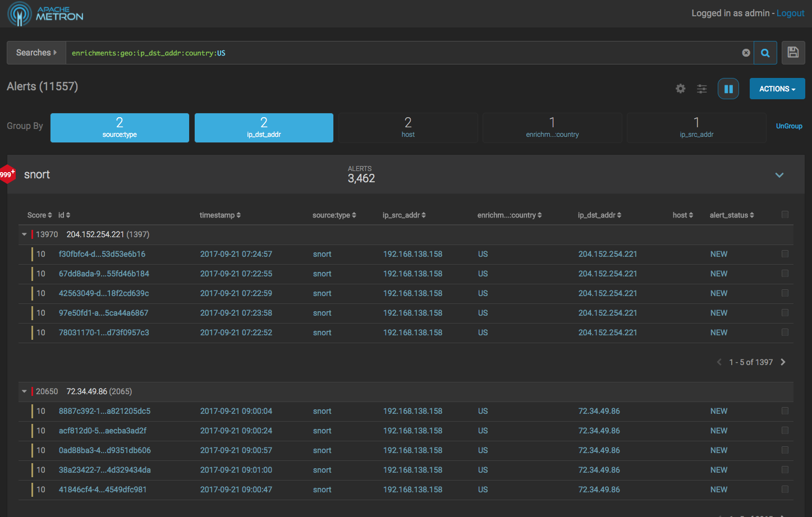Check the box for alert acf812d0-5...aecba3ad2f

[785, 431]
